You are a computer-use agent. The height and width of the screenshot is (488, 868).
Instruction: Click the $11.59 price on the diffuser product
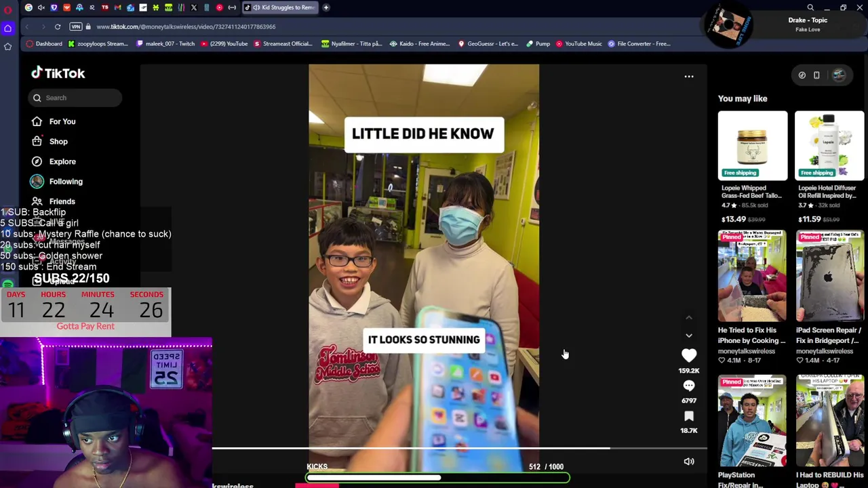810,220
